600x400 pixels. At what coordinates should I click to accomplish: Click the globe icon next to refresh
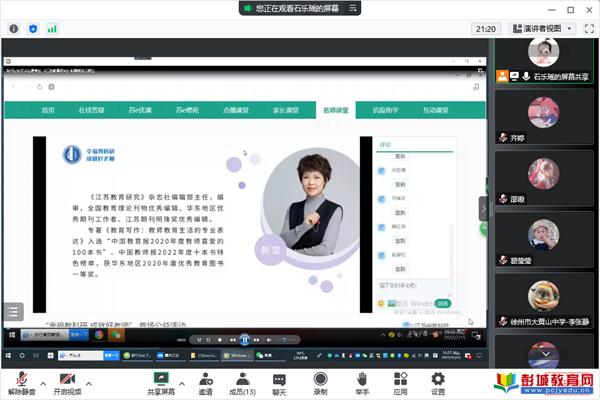tap(51, 87)
